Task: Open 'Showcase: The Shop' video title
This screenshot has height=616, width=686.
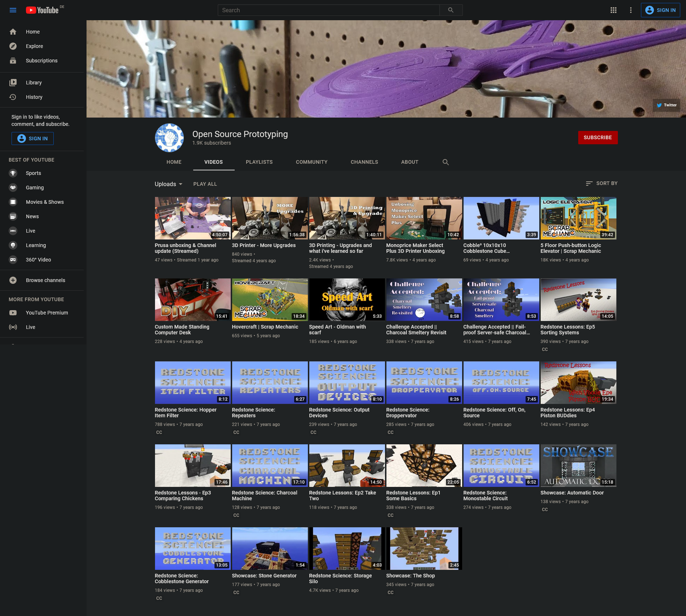Action: pyautogui.click(x=411, y=576)
